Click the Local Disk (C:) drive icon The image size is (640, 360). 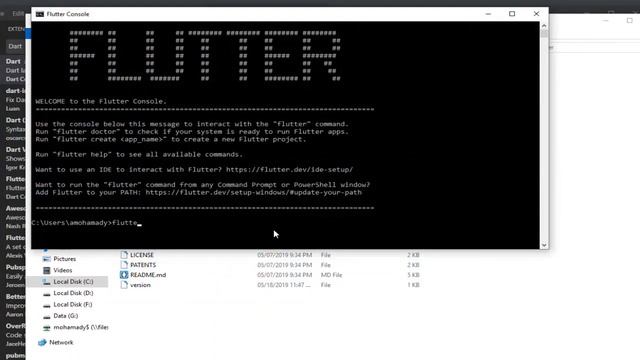(x=47, y=282)
